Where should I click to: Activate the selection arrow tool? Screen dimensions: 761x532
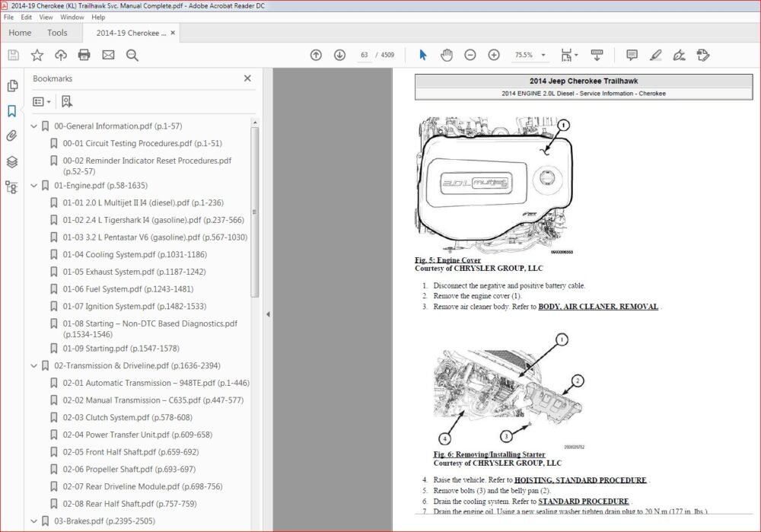click(422, 55)
